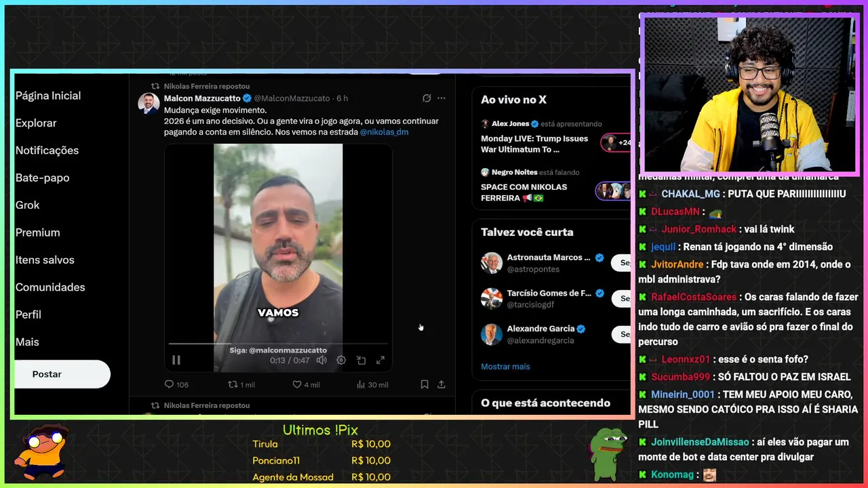
Task: Seek on the video progress bar
Action: (x=278, y=344)
